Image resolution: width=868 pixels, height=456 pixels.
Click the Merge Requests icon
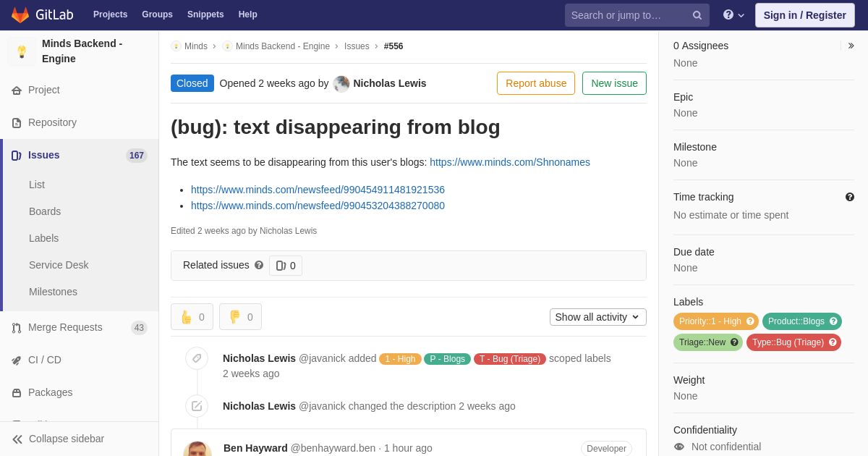pyautogui.click(x=17, y=328)
